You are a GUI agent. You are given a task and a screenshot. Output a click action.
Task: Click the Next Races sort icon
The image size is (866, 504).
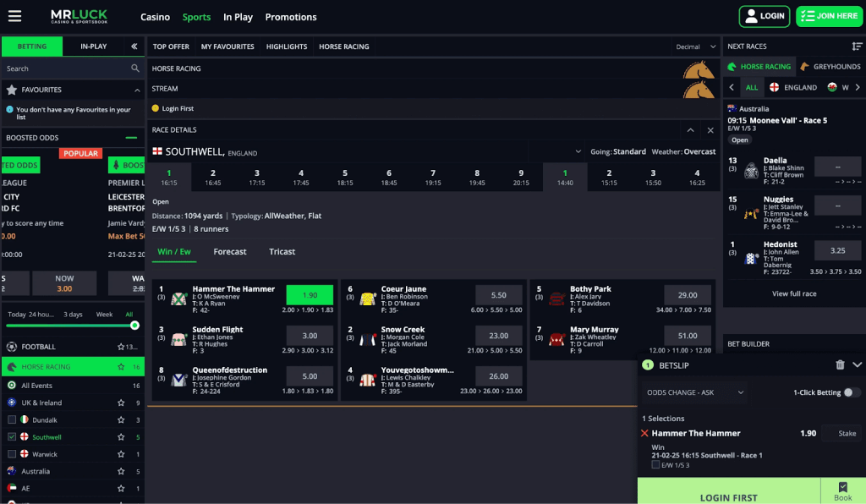click(x=857, y=47)
